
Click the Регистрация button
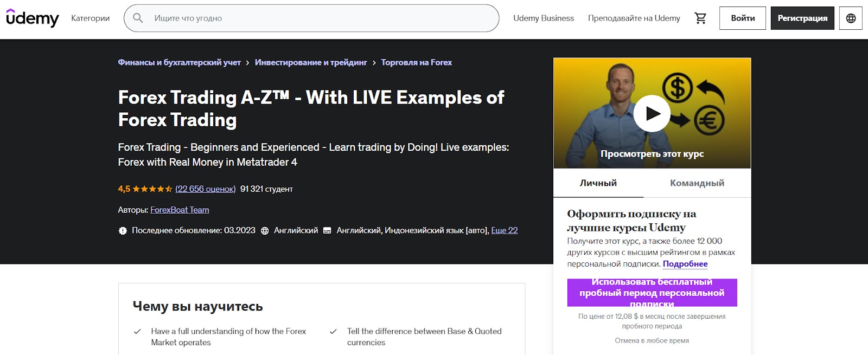point(802,18)
